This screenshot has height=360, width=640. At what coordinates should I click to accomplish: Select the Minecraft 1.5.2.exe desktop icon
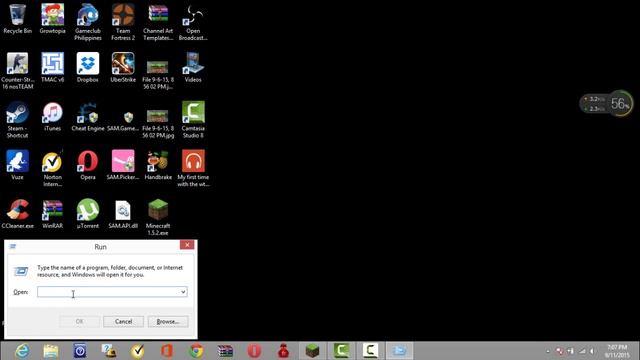coord(158,217)
